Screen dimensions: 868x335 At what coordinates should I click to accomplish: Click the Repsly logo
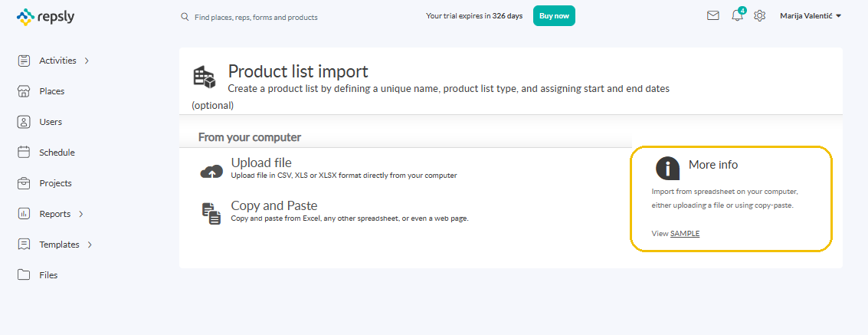tap(45, 17)
